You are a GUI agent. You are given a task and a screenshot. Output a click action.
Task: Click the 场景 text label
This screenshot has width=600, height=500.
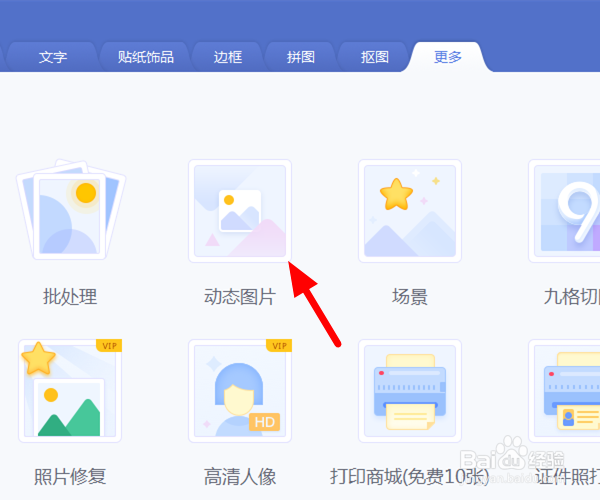[x=410, y=296]
